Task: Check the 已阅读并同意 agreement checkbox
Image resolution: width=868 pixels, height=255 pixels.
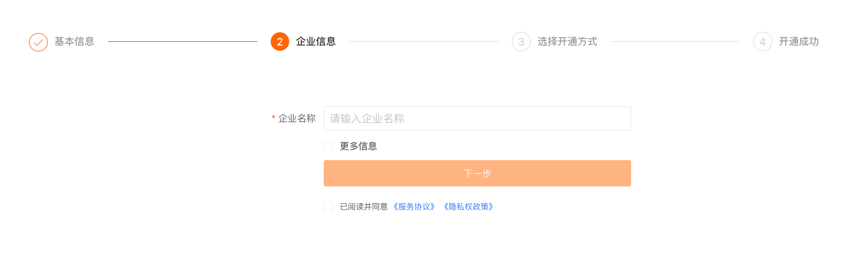Action: [328, 206]
